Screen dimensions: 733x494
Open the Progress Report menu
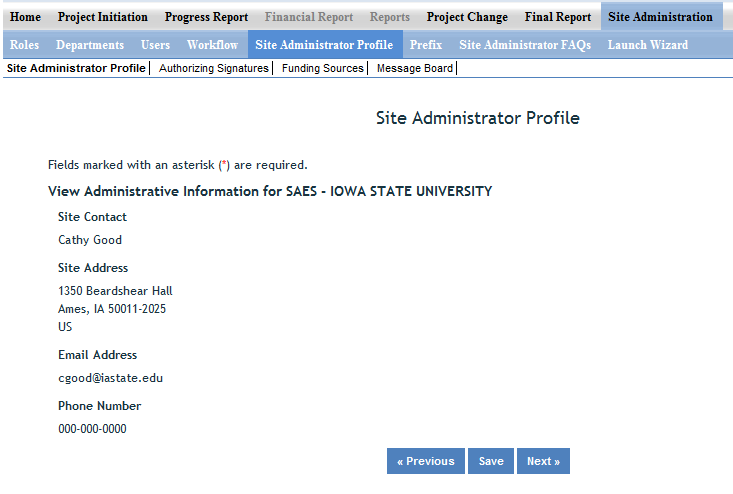pyautogui.click(x=206, y=17)
